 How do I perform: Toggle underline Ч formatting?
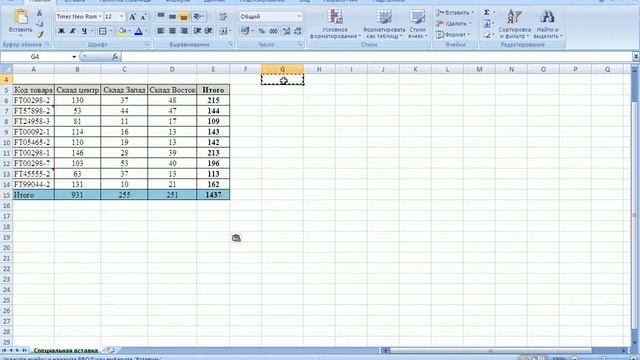click(x=84, y=31)
